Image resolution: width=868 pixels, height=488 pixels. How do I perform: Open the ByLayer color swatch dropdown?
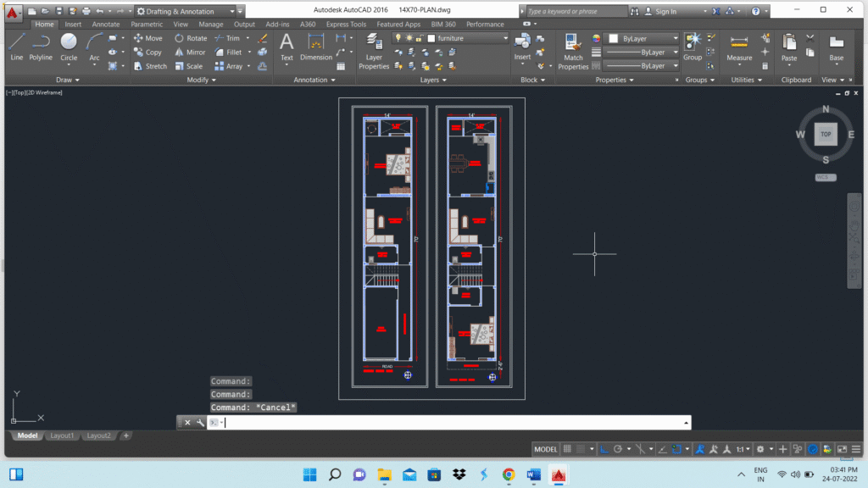click(644, 38)
